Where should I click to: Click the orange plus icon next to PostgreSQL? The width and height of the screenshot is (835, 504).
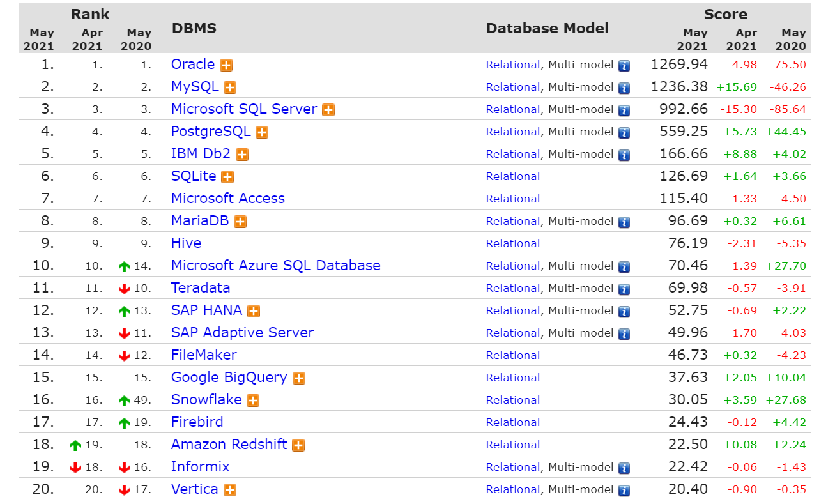[x=262, y=132]
